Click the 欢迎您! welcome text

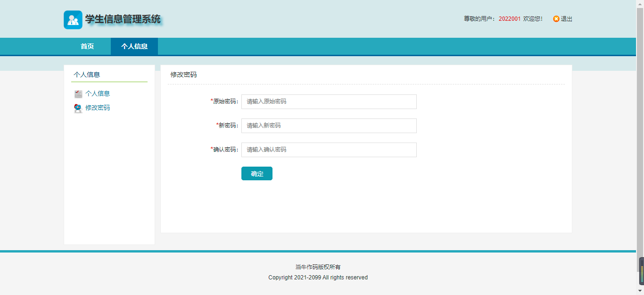[x=533, y=19]
